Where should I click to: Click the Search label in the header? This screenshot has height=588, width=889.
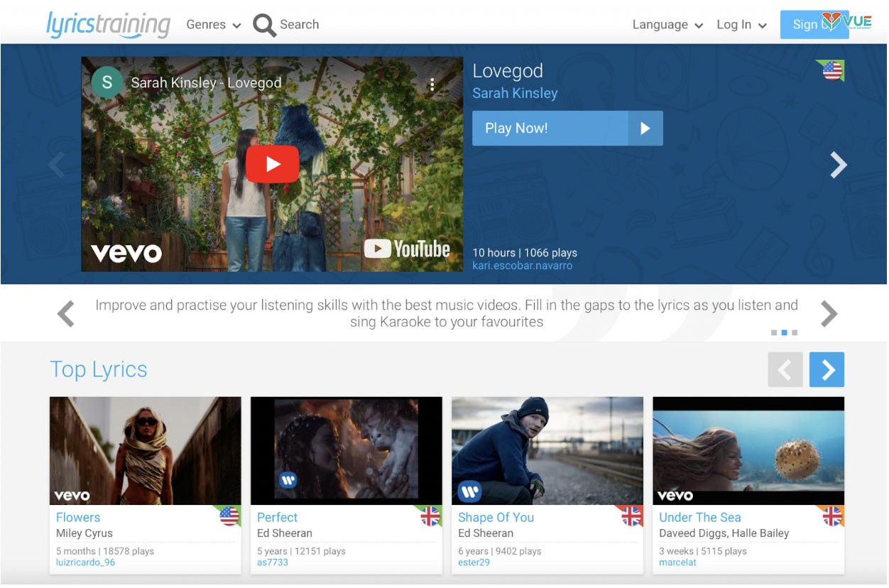(300, 25)
